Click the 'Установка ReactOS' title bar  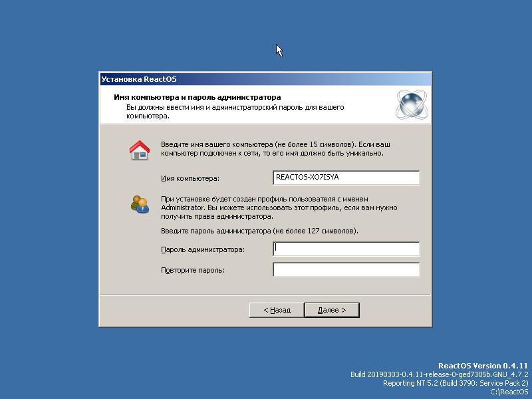[x=265, y=79]
